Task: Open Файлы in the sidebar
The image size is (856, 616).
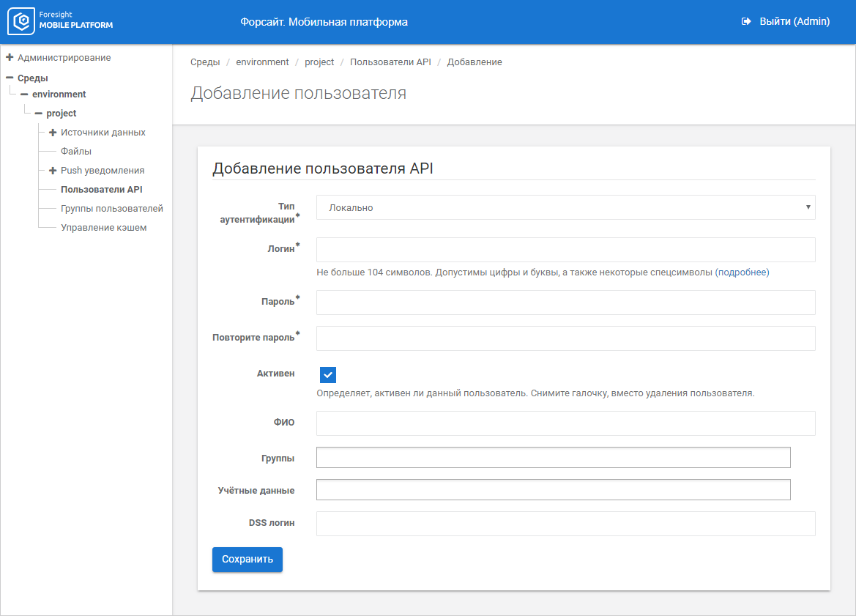Action: tap(76, 152)
